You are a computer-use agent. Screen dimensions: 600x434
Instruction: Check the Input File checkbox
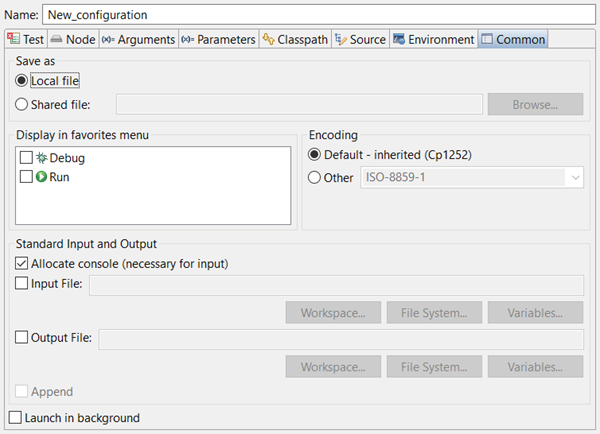click(23, 285)
